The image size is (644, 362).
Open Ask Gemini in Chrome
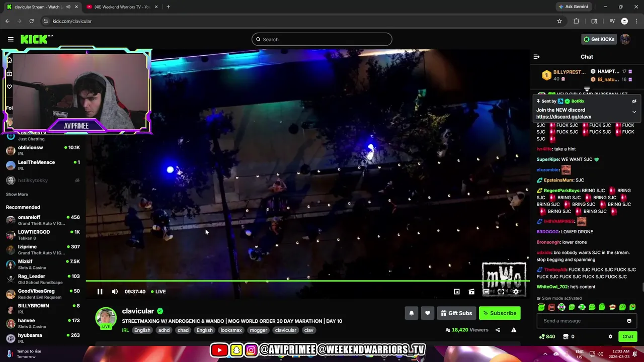click(573, 7)
